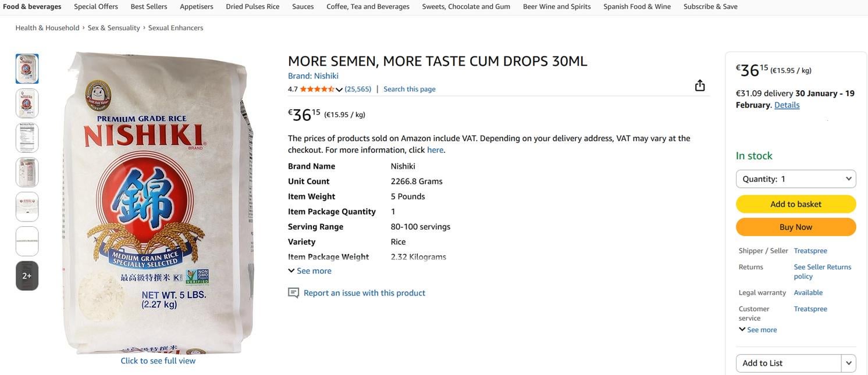The height and width of the screenshot is (375, 868).
Task: Open the Brand: Nishiki link
Action: click(x=313, y=76)
